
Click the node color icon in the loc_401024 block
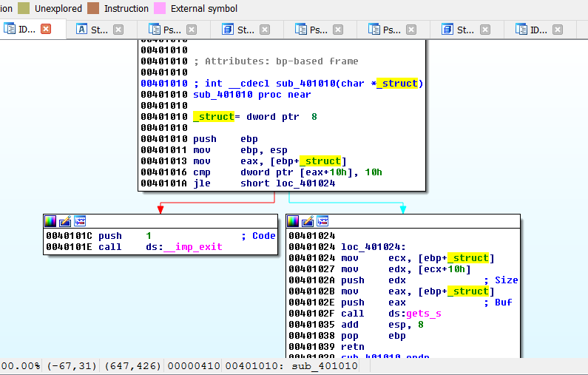click(x=293, y=221)
